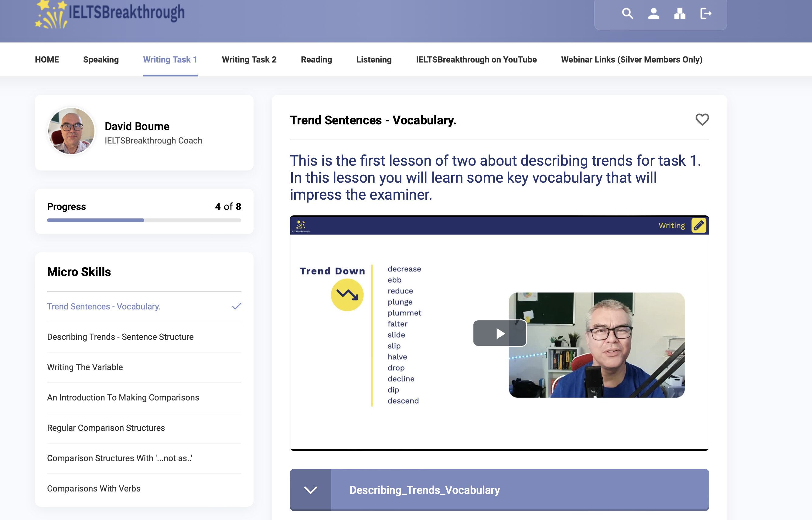The width and height of the screenshot is (812, 520).
Task: Favorite lesson with heart icon
Action: point(702,120)
